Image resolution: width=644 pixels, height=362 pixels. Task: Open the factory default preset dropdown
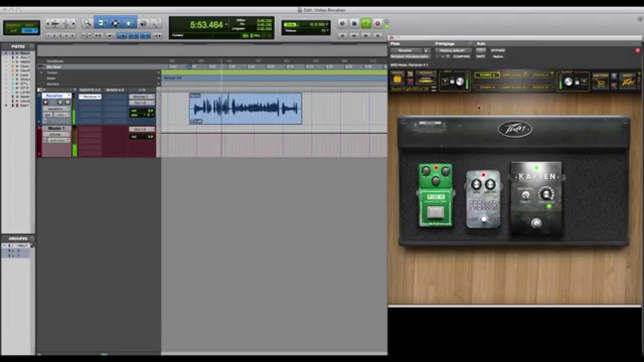point(453,50)
